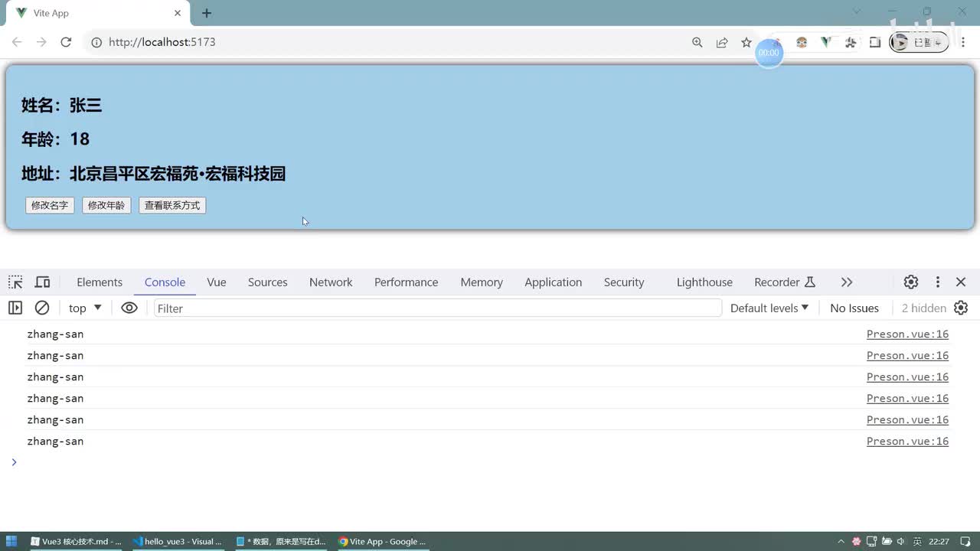Open the last Preson.vue:16 source link
This screenshot has height=551, width=980.
click(907, 441)
